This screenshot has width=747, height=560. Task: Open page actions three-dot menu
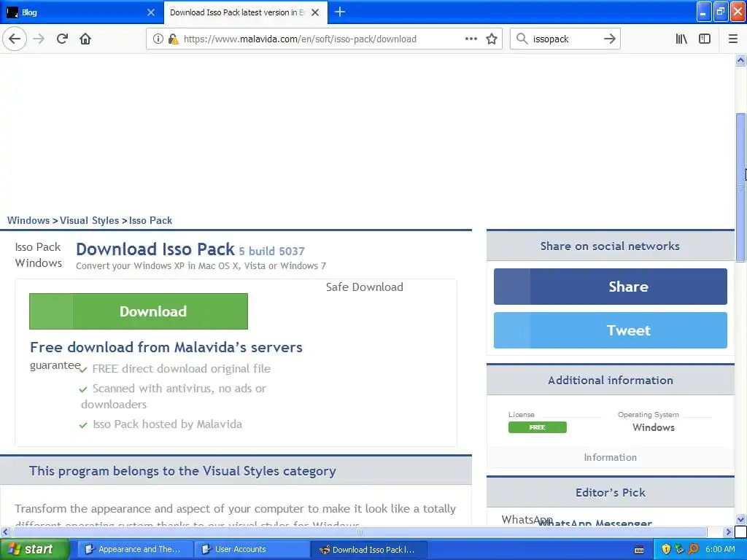coord(471,39)
